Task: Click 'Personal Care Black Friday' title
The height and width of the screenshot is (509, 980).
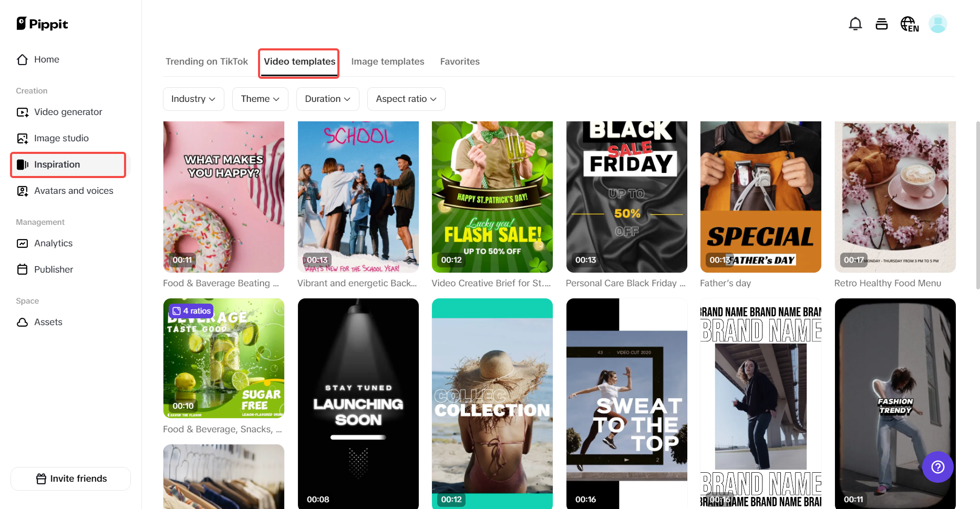Action: click(626, 283)
